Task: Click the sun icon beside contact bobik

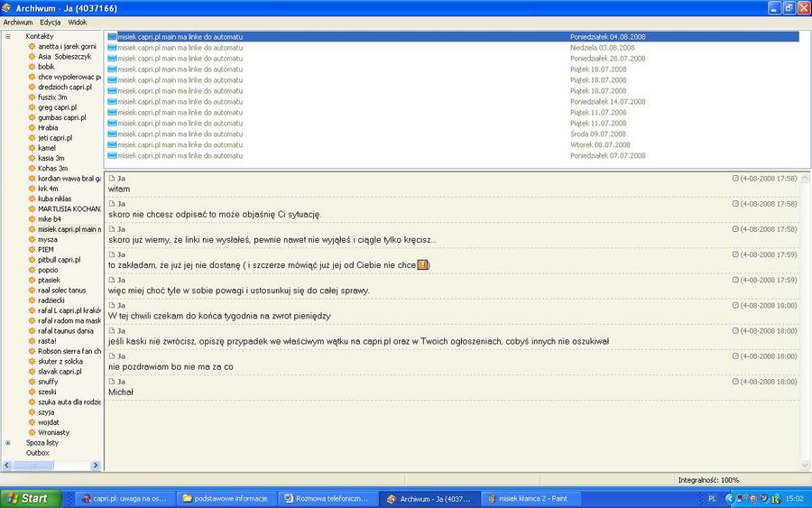Action: [32, 67]
